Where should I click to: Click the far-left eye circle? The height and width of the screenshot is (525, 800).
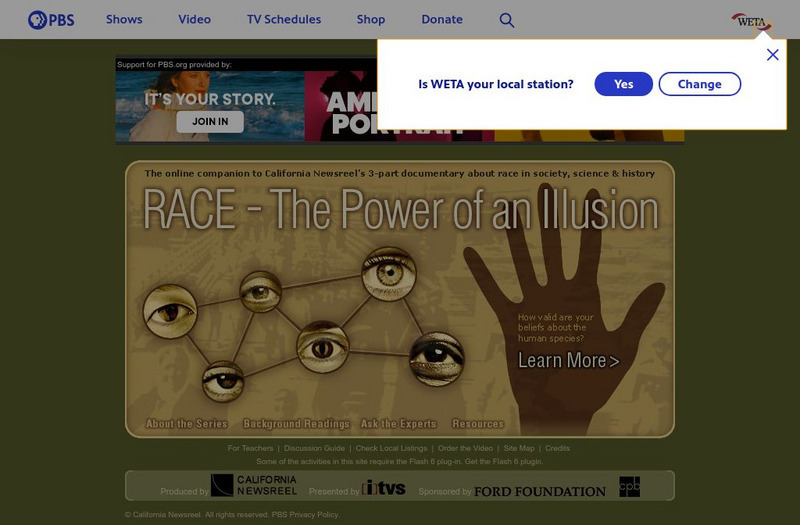point(170,312)
